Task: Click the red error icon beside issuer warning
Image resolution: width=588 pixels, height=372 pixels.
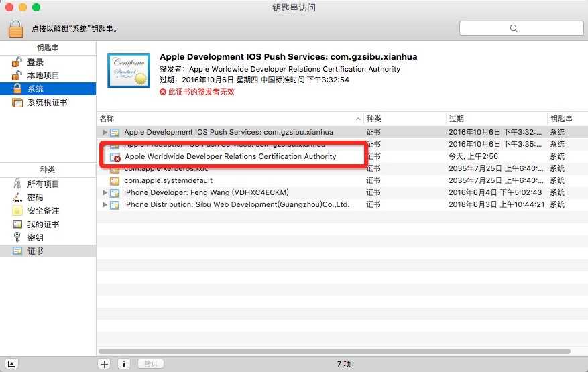Action: click(x=163, y=92)
